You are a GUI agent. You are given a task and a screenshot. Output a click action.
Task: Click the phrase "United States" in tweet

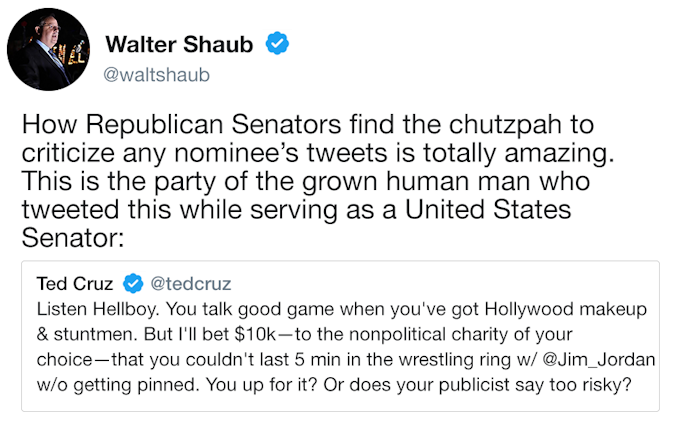click(488, 210)
